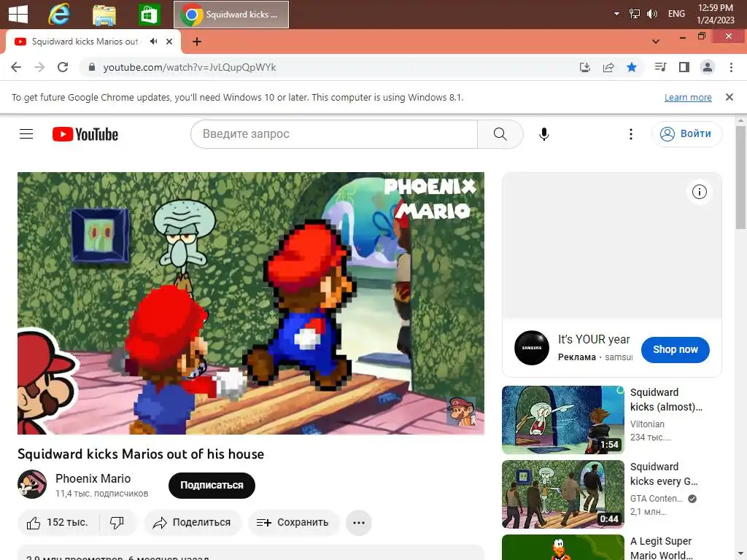747x560 pixels.
Task: Click scrollbar down arrow
Action: (741, 555)
